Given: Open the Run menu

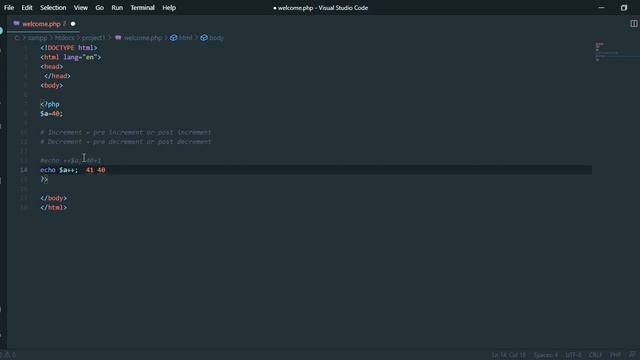Looking at the screenshot, I should click(117, 8).
